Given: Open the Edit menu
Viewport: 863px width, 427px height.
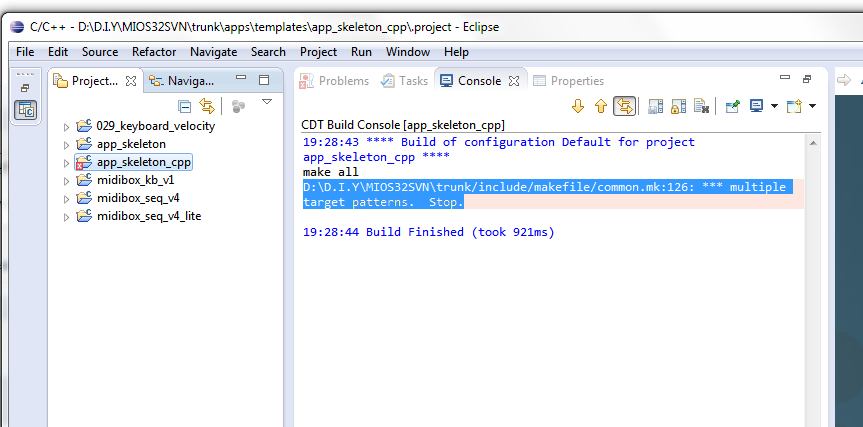Looking at the screenshot, I should (58, 52).
